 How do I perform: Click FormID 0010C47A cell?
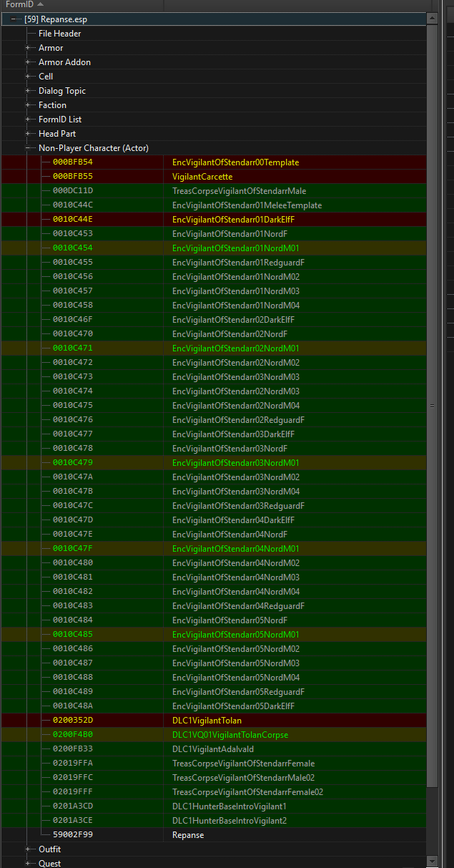click(73, 477)
